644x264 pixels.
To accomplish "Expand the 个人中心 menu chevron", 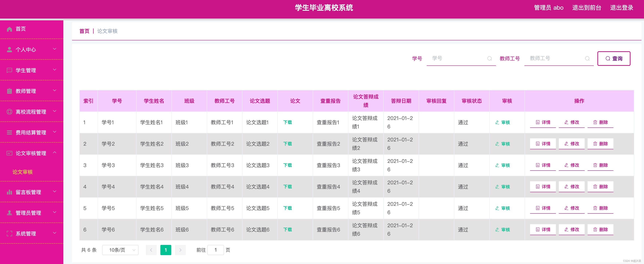I will (x=55, y=49).
